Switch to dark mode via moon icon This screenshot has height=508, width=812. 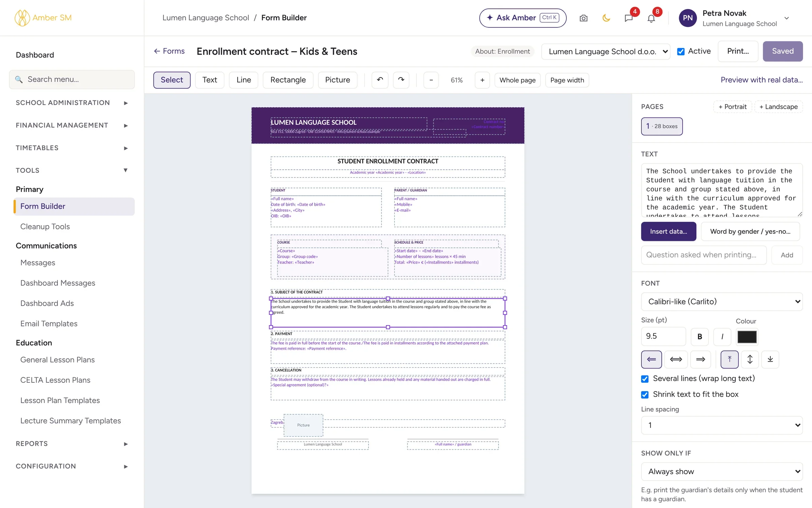606,18
